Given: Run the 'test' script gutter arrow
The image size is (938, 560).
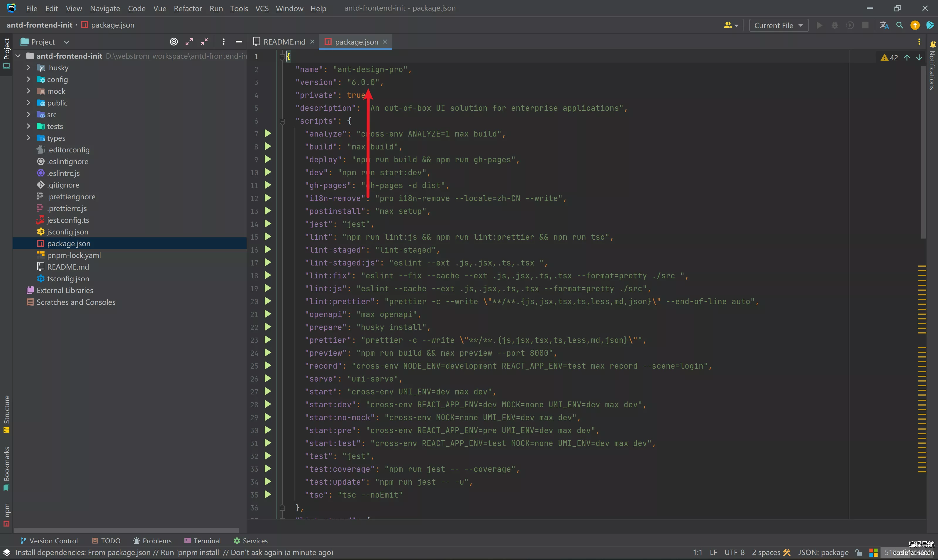Looking at the screenshot, I should coord(268,456).
